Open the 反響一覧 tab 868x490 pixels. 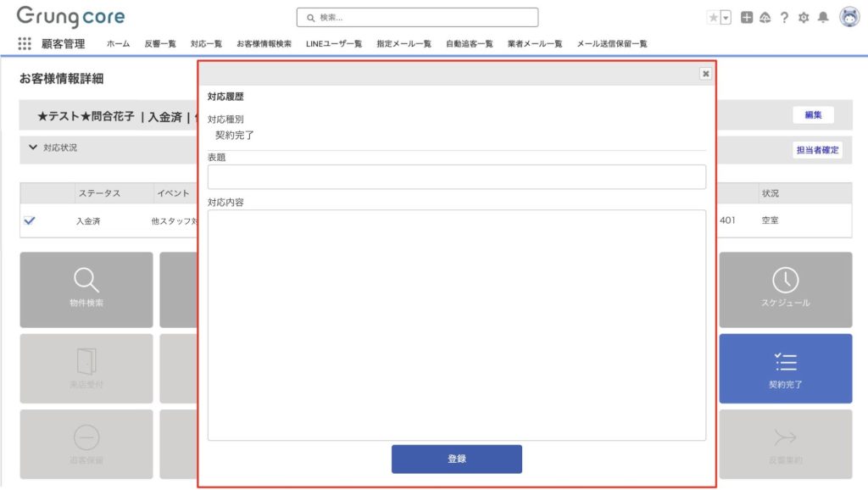[160, 44]
